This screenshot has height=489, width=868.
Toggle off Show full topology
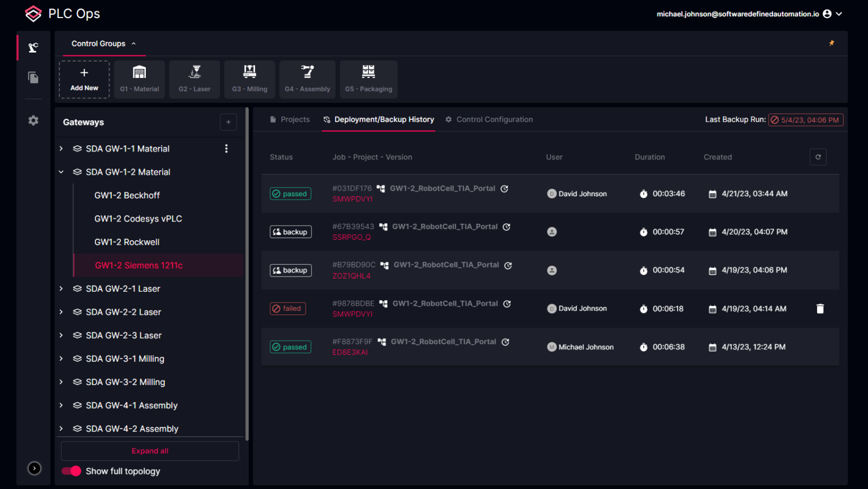[x=70, y=471]
